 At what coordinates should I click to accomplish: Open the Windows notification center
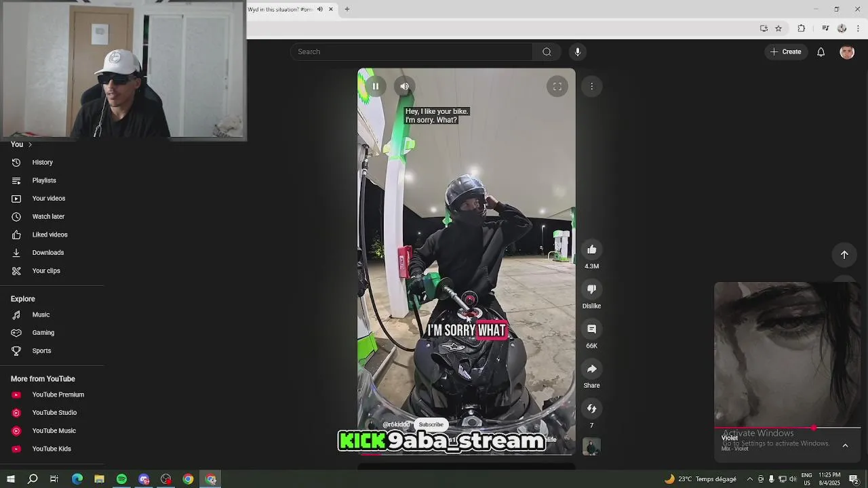click(x=854, y=479)
